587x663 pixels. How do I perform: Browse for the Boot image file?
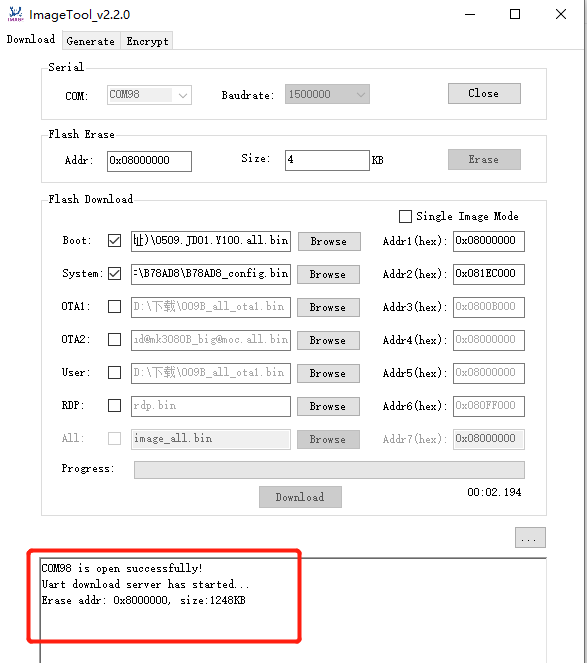coord(329,241)
